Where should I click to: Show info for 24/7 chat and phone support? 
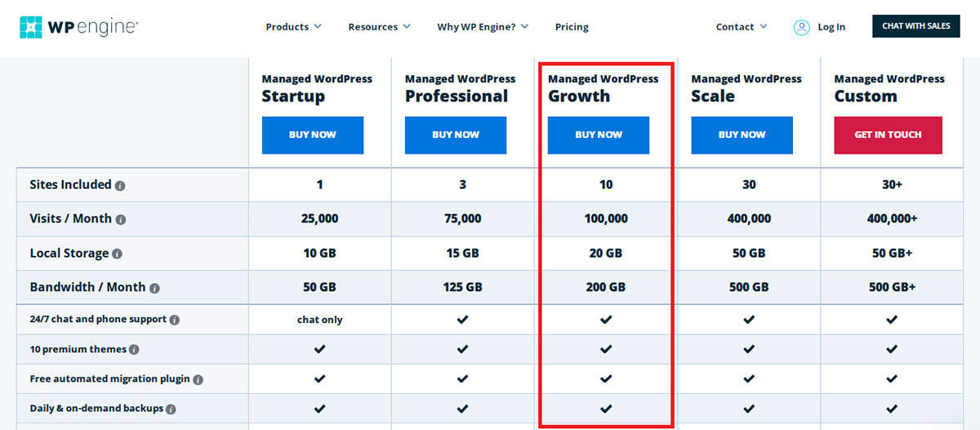click(175, 320)
